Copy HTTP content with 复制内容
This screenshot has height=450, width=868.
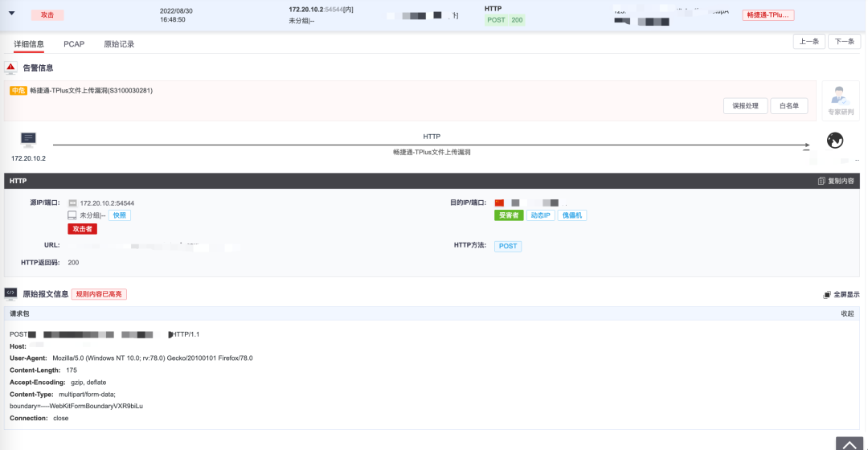[836, 181]
